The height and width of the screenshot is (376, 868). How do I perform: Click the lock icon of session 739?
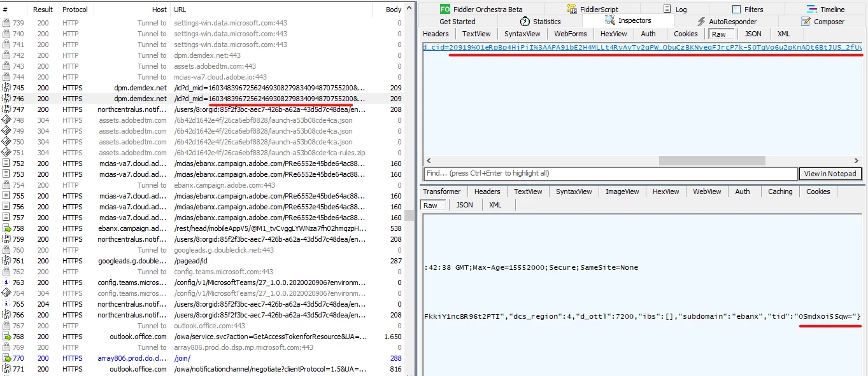6,23
